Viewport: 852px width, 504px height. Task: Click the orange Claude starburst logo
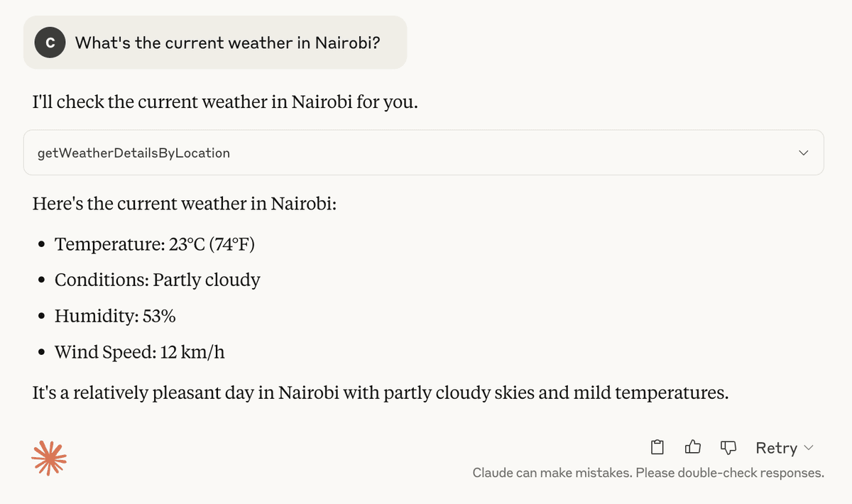(x=49, y=457)
